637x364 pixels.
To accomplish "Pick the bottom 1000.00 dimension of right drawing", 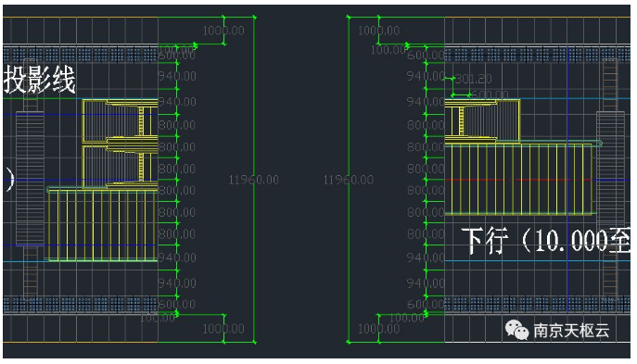I will pos(378,329).
